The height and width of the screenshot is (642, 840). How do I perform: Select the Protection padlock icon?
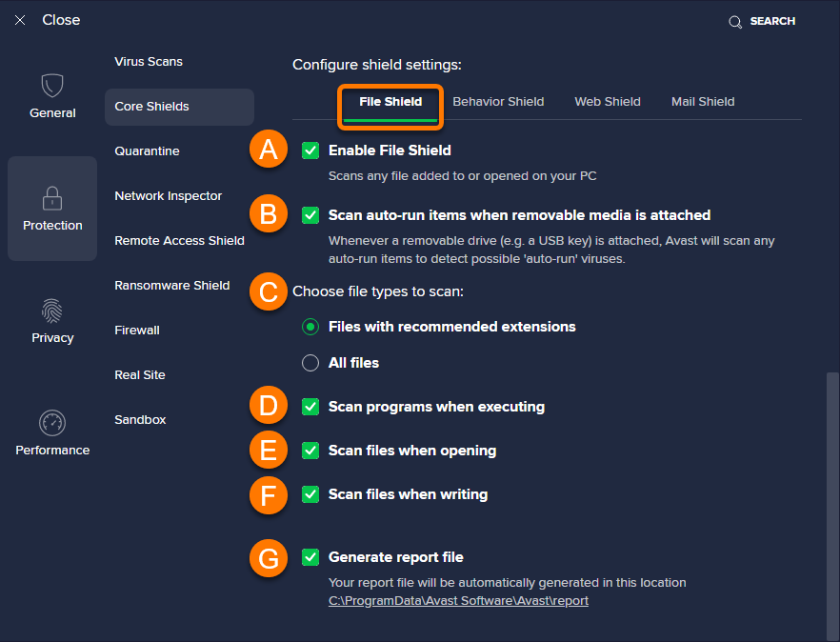coord(52,198)
